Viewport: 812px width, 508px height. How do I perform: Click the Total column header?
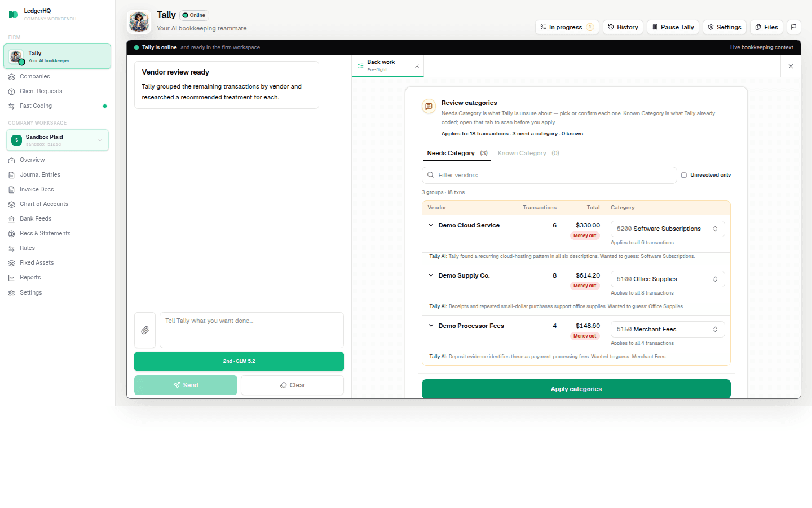pyautogui.click(x=593, y=208)
